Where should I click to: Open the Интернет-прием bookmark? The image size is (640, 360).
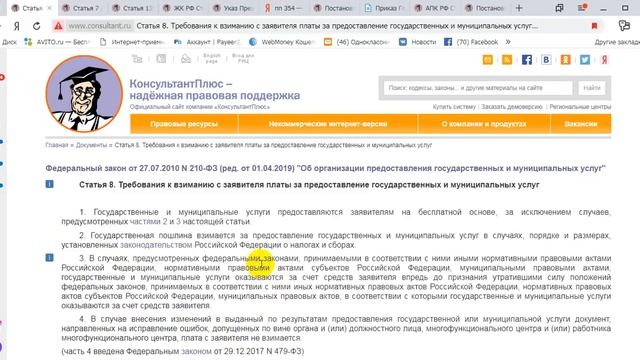point(132,42)
